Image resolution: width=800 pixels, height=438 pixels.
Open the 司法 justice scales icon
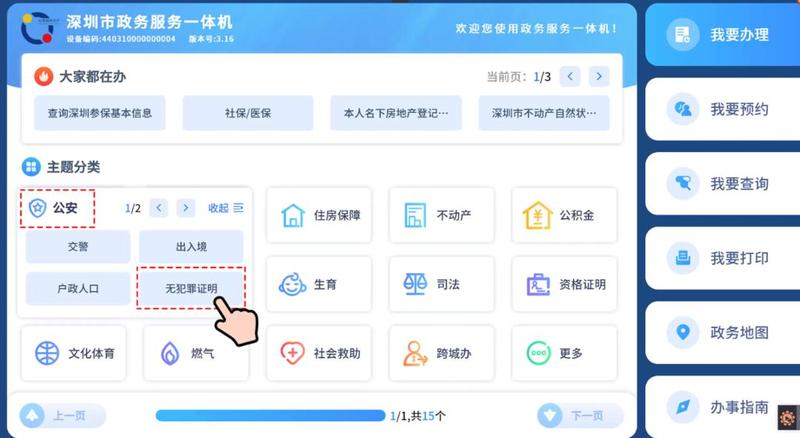pos(415,284)
